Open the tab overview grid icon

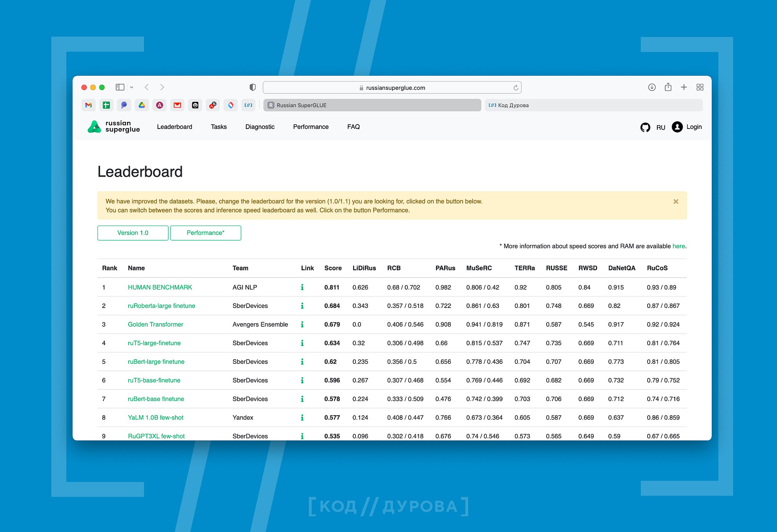coord(700,87)
